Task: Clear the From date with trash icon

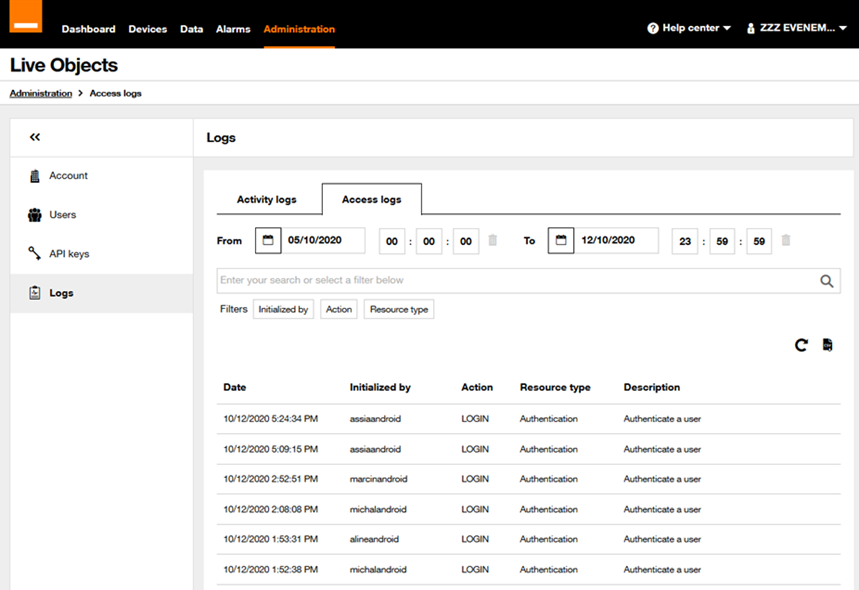Action: (x=493, y=240)
